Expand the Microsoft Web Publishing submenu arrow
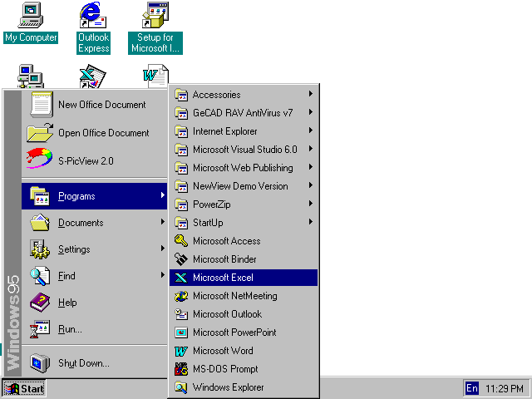The image size is (532, 399). [x=310, y=167]
